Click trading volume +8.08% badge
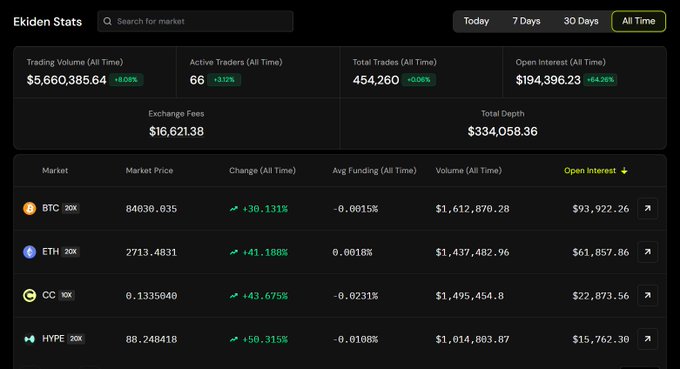The height and width of the screenshot is (369, 680). pyautogui.click(x=126, y=80)
